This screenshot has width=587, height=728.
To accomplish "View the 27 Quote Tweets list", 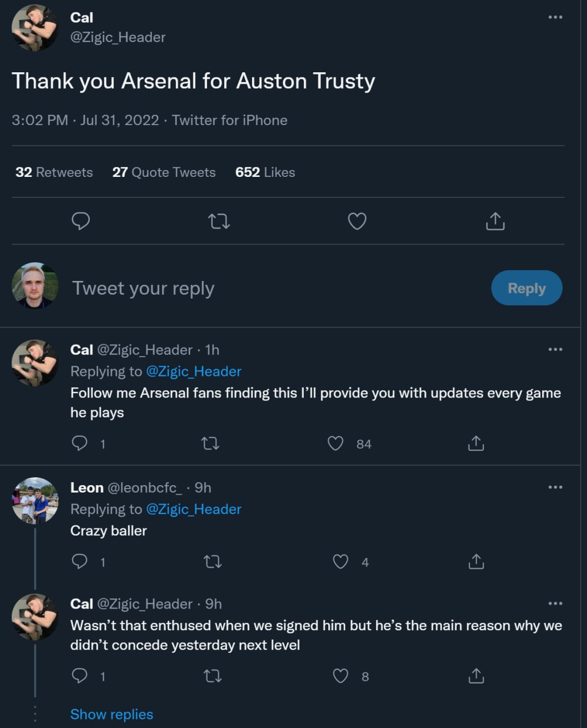I will [164, 172].
